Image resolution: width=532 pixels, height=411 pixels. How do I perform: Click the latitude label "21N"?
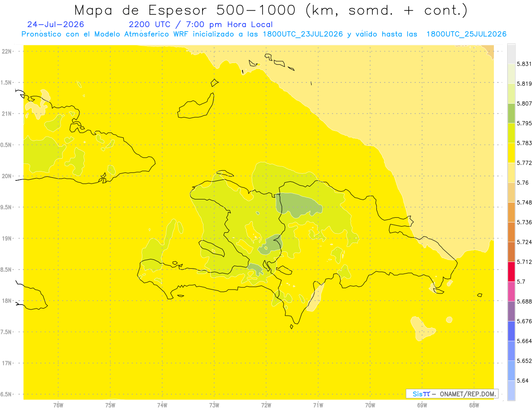pyautogui.click(x=7, y=114)
